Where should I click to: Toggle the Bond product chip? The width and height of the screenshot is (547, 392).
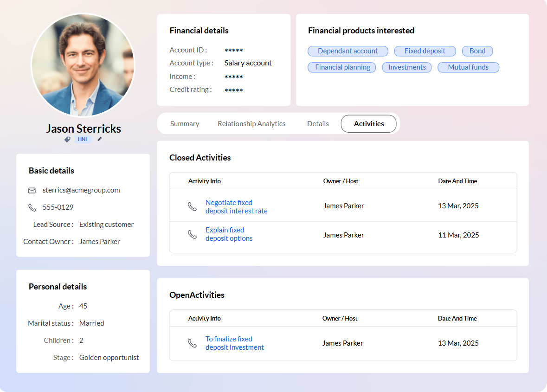click(477, 51)
